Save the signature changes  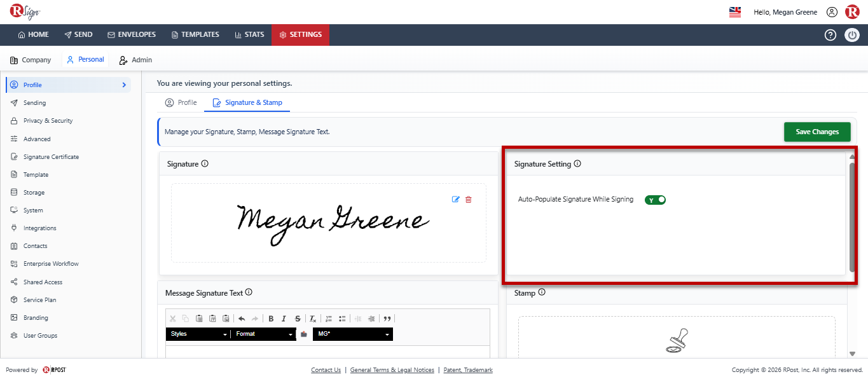(817, 132)
